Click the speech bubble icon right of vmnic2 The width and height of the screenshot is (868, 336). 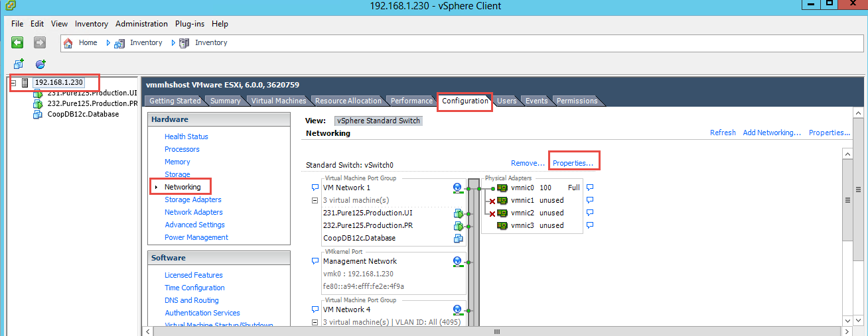[590, 213]
